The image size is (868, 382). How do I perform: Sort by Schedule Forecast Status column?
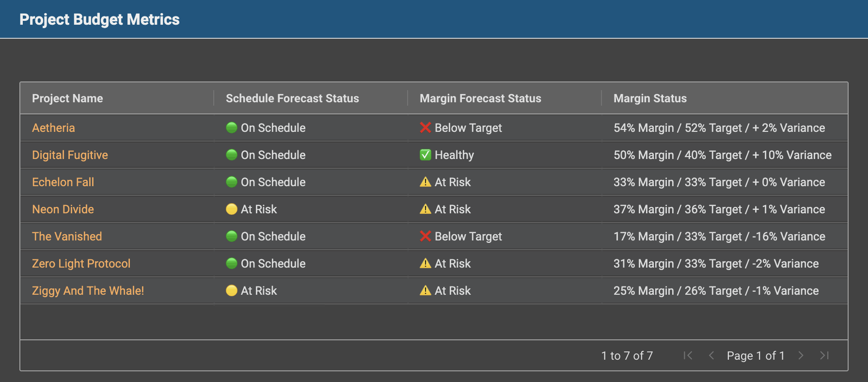[x=292, y=98]
